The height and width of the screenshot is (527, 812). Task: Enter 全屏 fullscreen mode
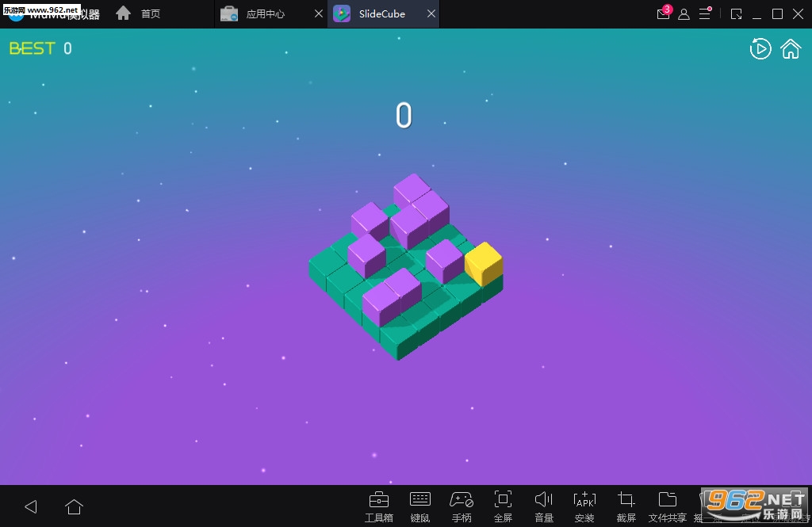(x=503, y=506)
